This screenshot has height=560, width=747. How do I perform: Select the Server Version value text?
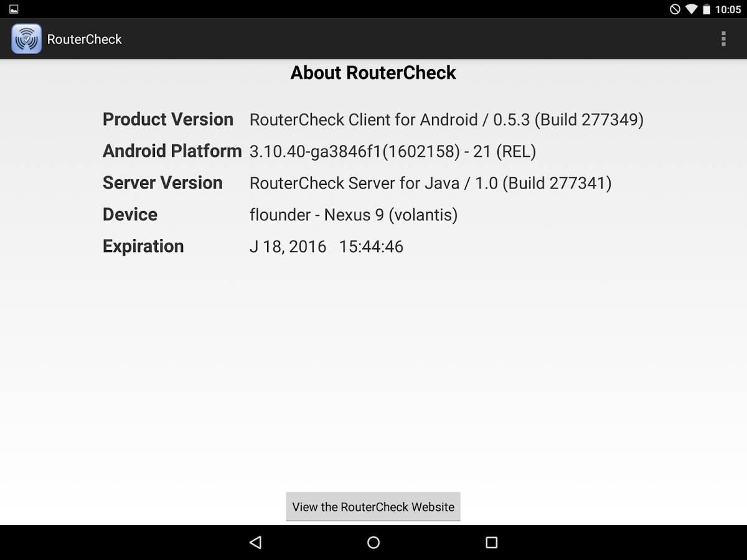(430, 183)
